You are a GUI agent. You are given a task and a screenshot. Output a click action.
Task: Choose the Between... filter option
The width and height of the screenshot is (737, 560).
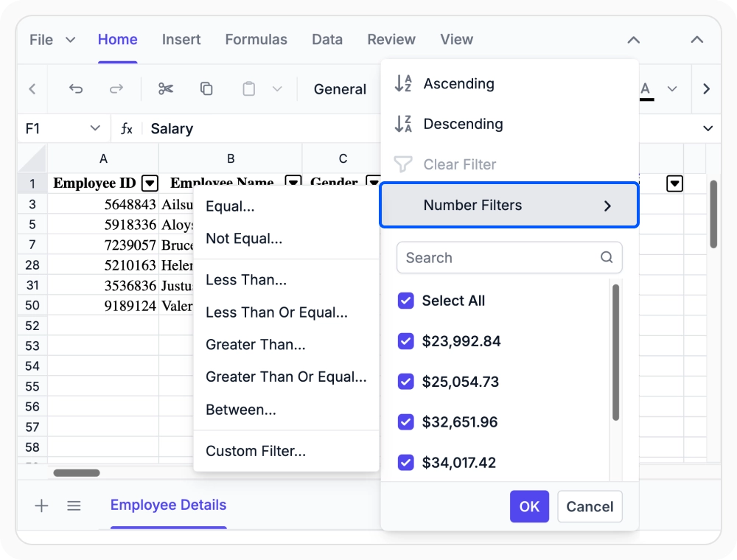tap(286, 410)
